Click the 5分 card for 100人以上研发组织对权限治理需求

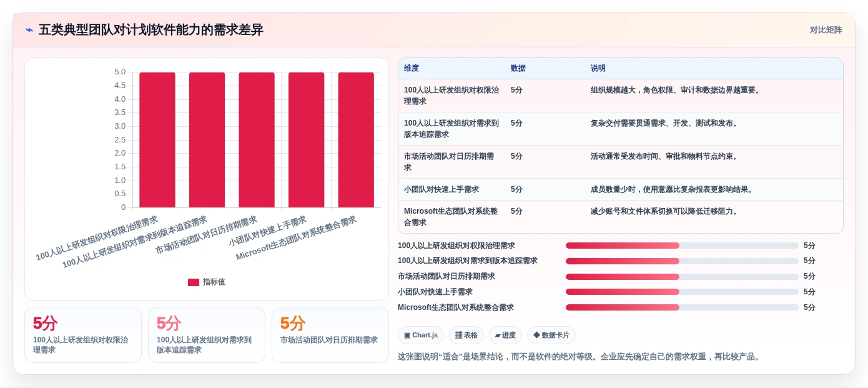tap(83, 335)
